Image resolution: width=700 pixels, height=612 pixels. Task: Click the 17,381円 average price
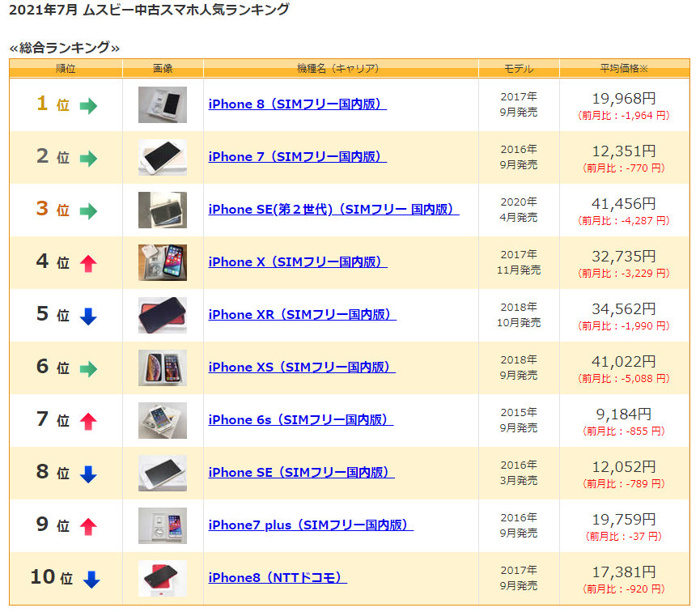624,572
